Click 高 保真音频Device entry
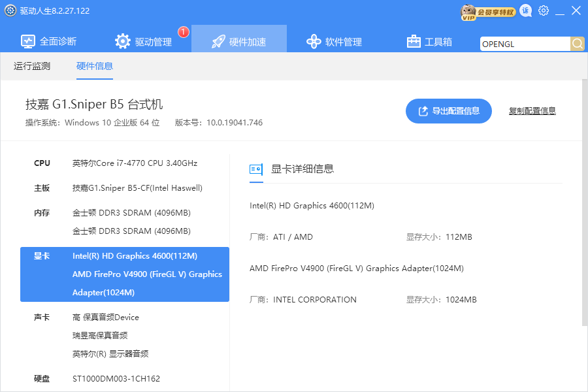Image resolution: width=588 pixels, height=392 pixels. coord(106,318)
